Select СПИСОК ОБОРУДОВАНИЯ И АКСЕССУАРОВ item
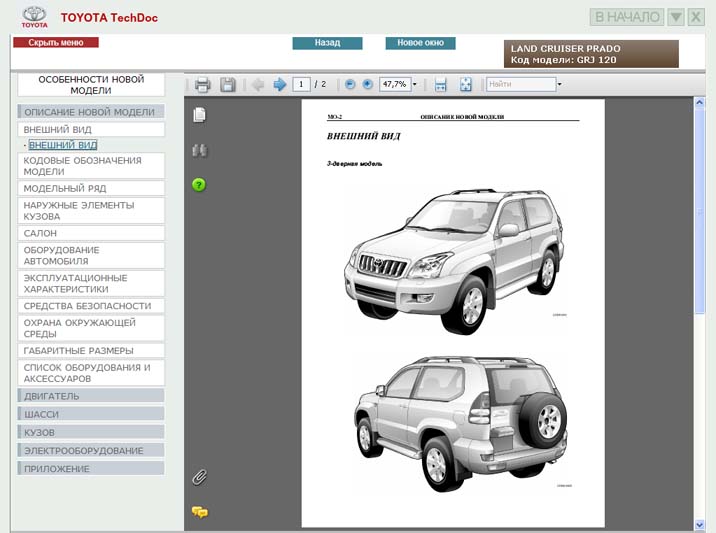The height and width of the screenshot is (533, 716). (91, 373)
